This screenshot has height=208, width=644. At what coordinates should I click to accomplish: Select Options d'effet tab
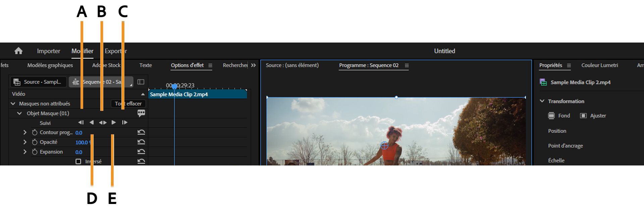coord(187,65)
